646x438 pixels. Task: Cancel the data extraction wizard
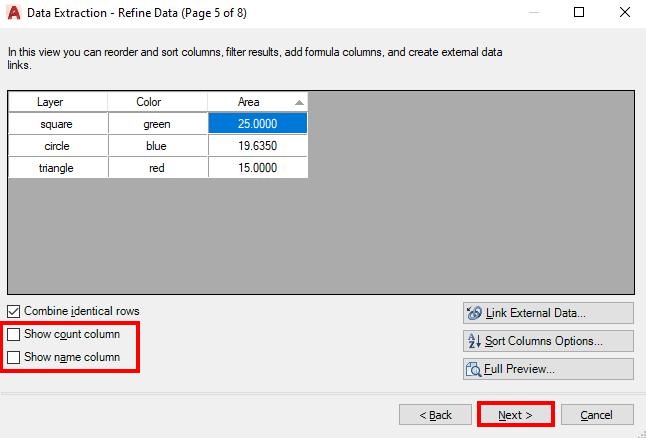click(x=597, y=415)
